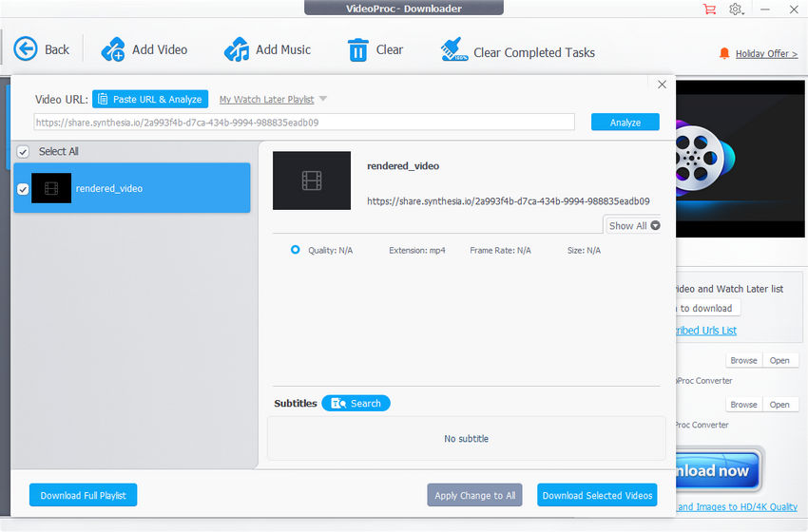The height and width of the screenshot is (532, 808).
Task: Click the No subtitle text area
Action: 467,438
